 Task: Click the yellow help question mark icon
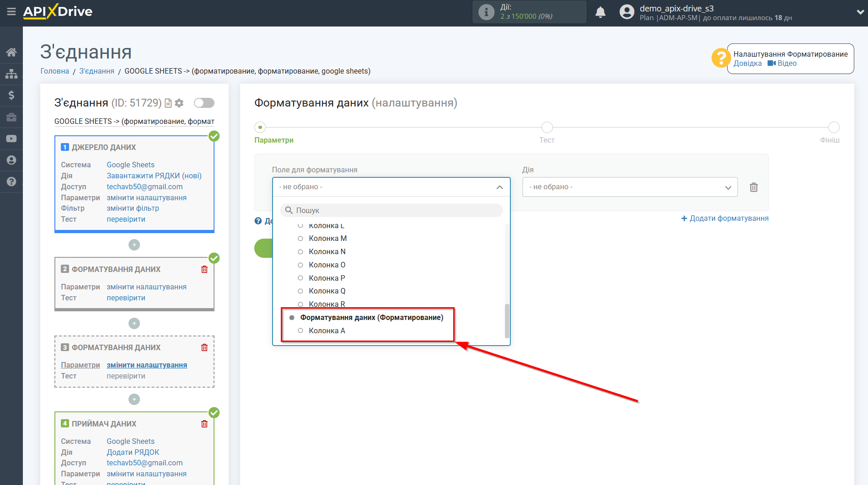click(x=721, y=58)
